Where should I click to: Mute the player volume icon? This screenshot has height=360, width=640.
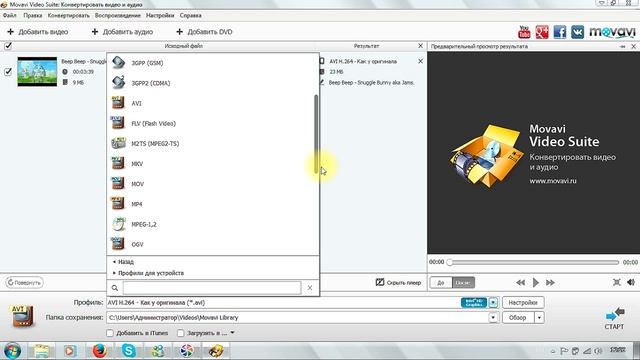click(x=631, y=282)
